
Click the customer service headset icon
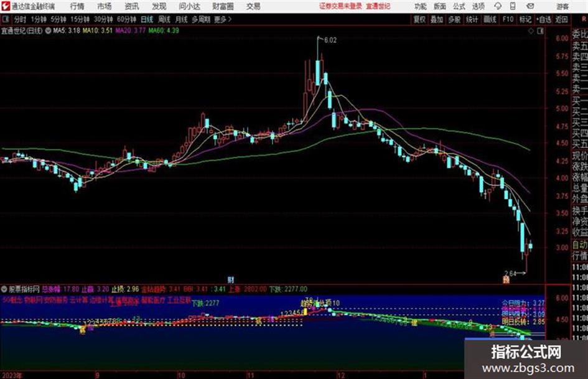[x=498, y=6]
